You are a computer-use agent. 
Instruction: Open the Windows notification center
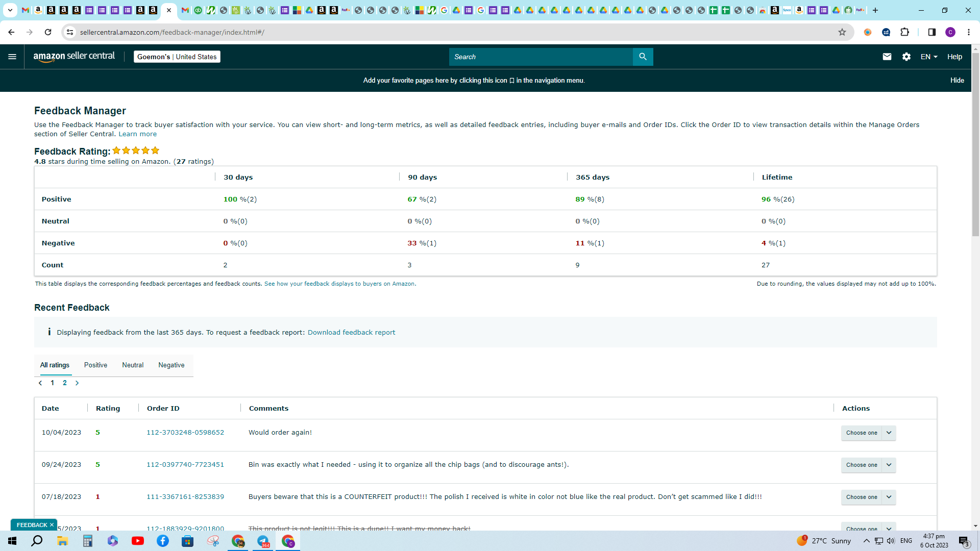tap(964, 541)
